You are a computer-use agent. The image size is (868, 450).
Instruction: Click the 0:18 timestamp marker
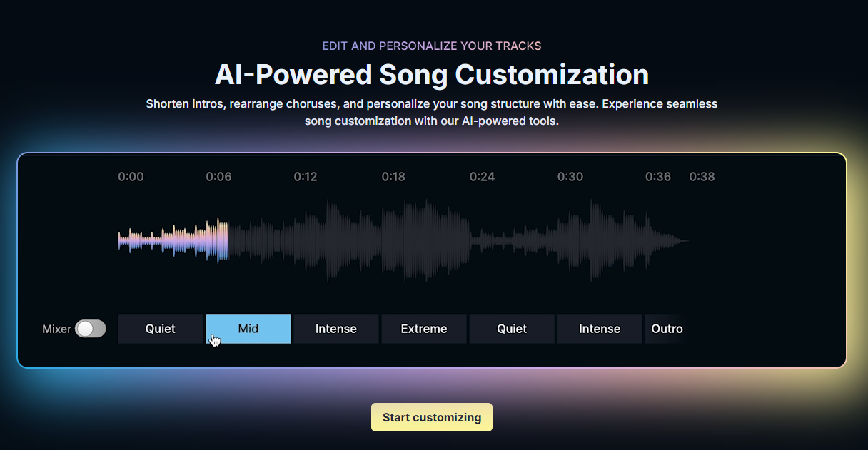point(393,176)
